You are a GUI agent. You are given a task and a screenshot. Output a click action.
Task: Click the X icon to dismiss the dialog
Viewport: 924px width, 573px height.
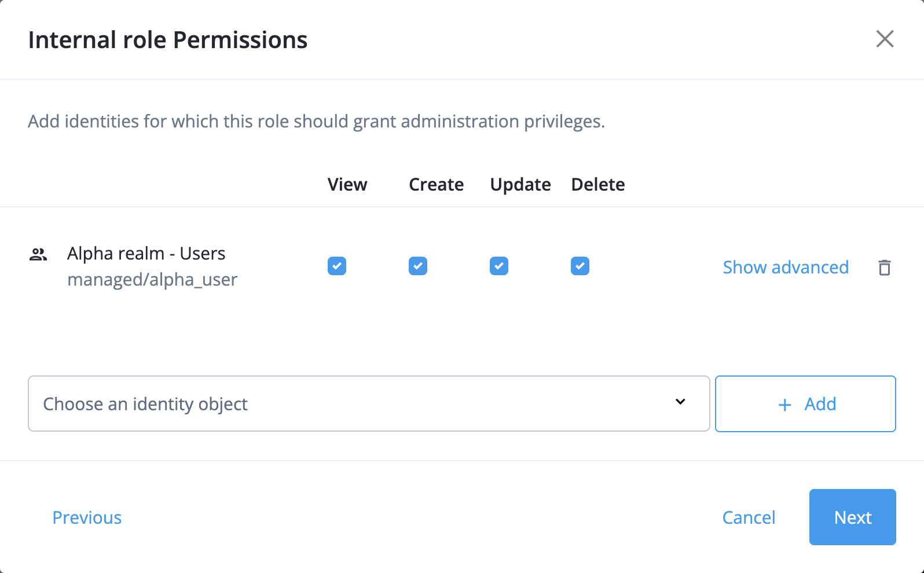pos(885,39)
